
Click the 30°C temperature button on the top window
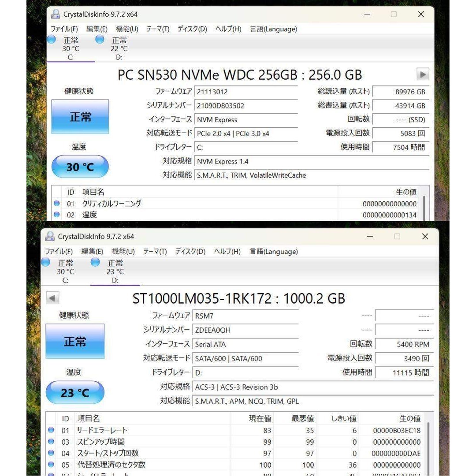coord(80,167)
